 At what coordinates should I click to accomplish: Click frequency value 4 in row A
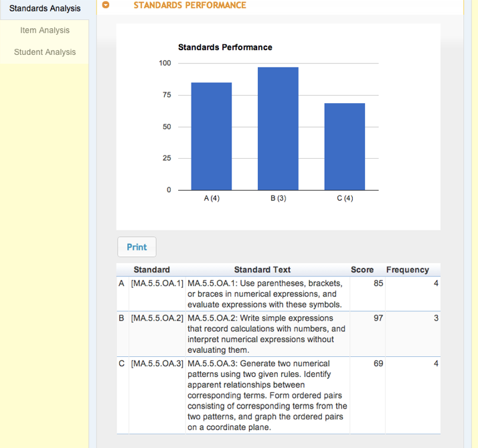point(436,283)
